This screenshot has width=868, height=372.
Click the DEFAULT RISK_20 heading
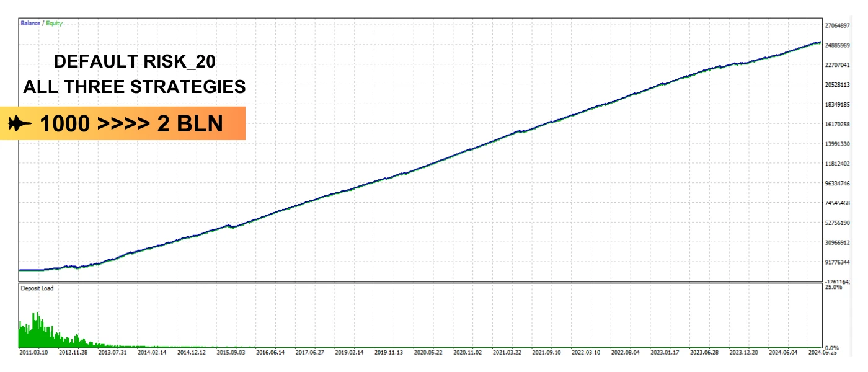click(135, 61)
